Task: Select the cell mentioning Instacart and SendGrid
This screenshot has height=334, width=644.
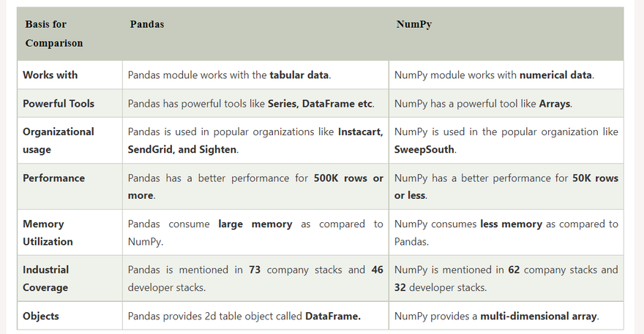Action: pos(255,140)
